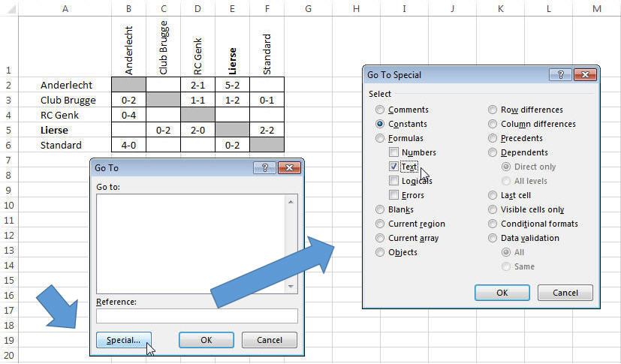Select the Objects radio button
Viewport: 621px width, 364px height.
click(x=380, y=252)
